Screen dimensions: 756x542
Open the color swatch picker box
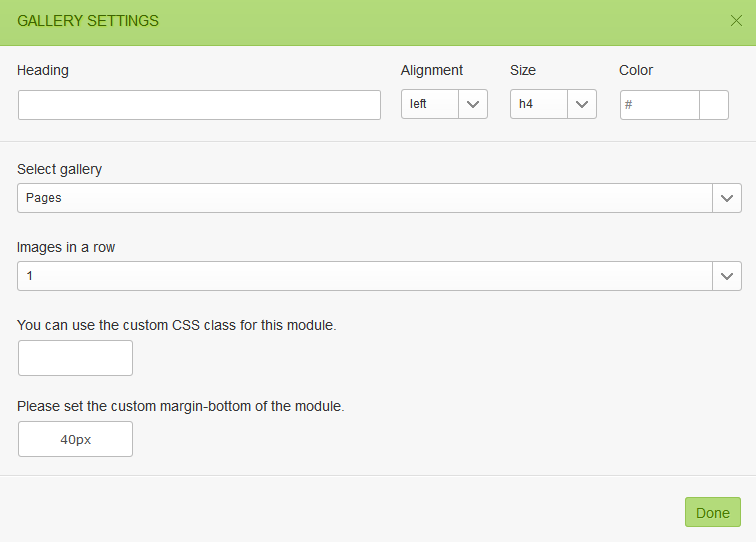714,105
